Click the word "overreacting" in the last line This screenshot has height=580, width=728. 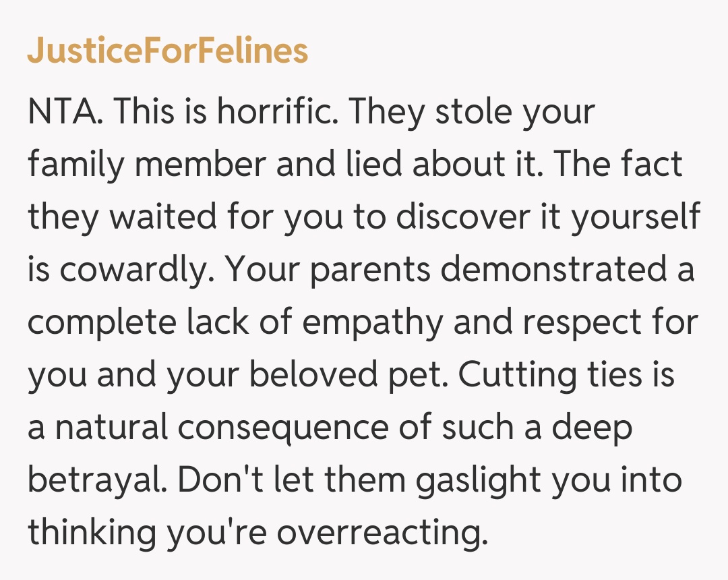click(382, 533)
